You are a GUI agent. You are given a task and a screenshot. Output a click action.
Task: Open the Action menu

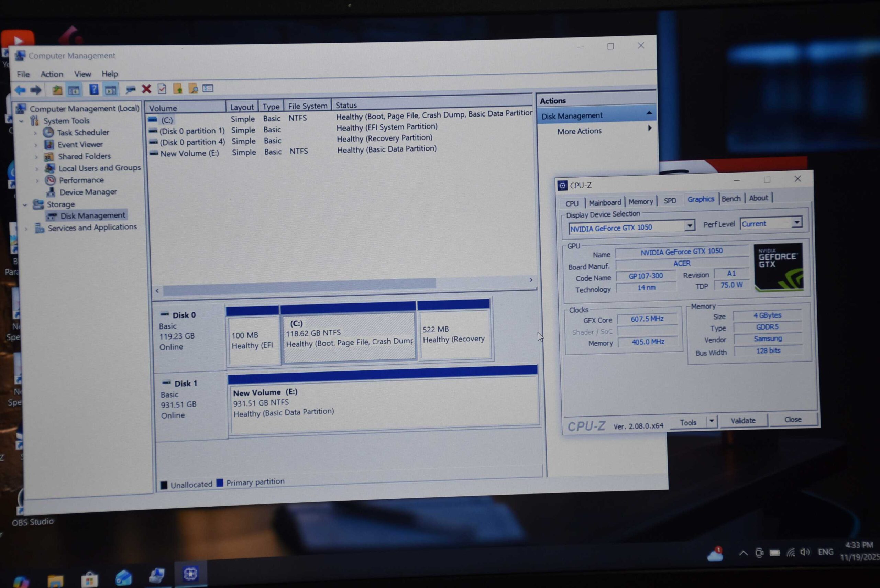pos(52,74)
